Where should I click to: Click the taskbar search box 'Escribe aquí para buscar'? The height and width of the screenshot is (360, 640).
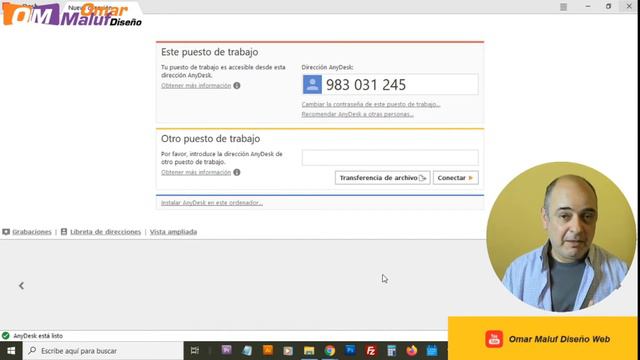point(103,351)
